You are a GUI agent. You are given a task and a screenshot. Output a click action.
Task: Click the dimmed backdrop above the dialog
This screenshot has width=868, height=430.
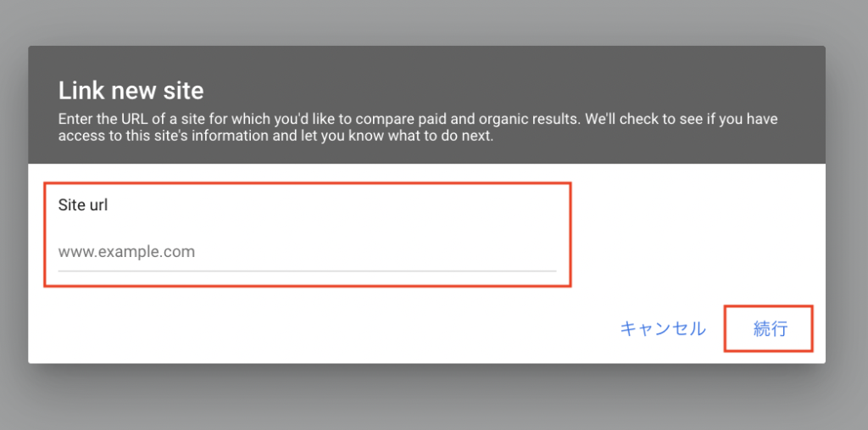pyautogui.click(x=424, y=21)
